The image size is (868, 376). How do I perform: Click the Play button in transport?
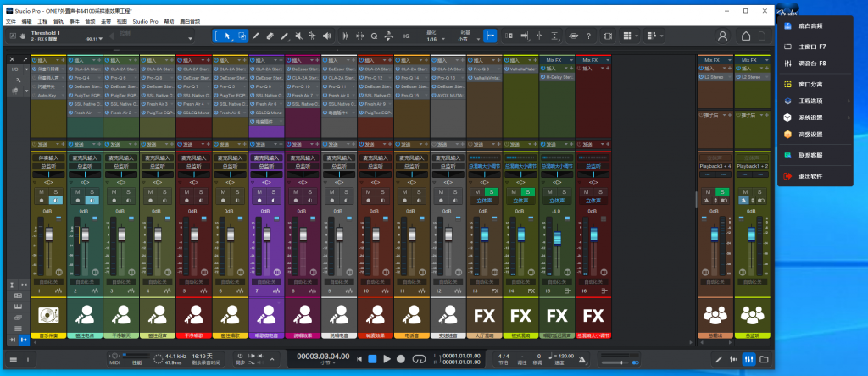(387, 359)
